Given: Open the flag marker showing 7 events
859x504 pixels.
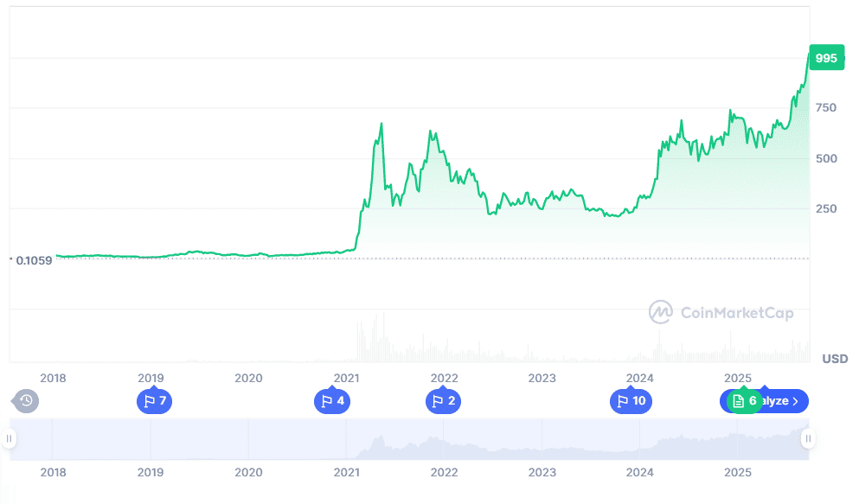Looking at the screenshot, I should click(x=154, y=400).
